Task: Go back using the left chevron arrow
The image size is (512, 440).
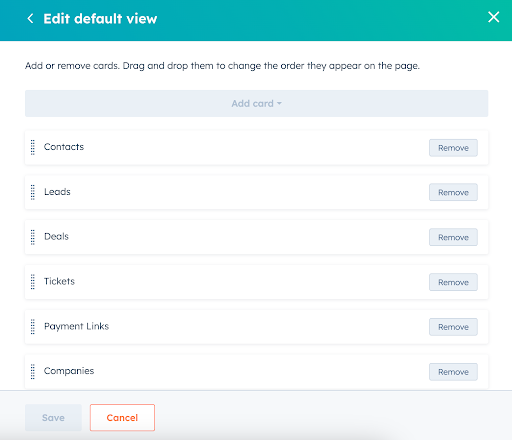Action: coord(30,19)
